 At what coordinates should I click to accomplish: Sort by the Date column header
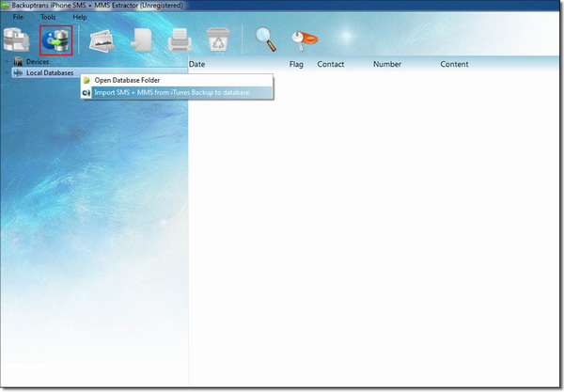196,64
